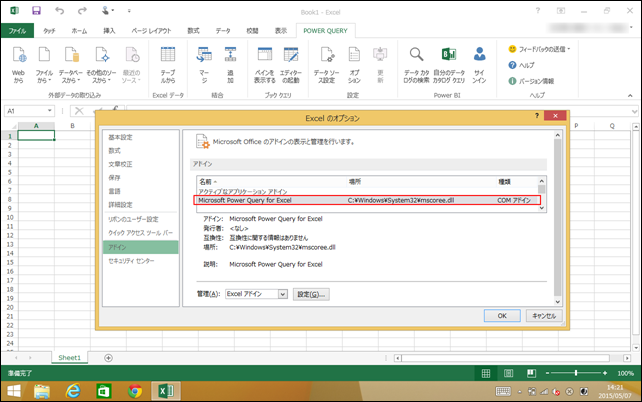Click the zoom slider handle in status bar
This screenshot has height=402, width=642.
(x=576, y=373)
